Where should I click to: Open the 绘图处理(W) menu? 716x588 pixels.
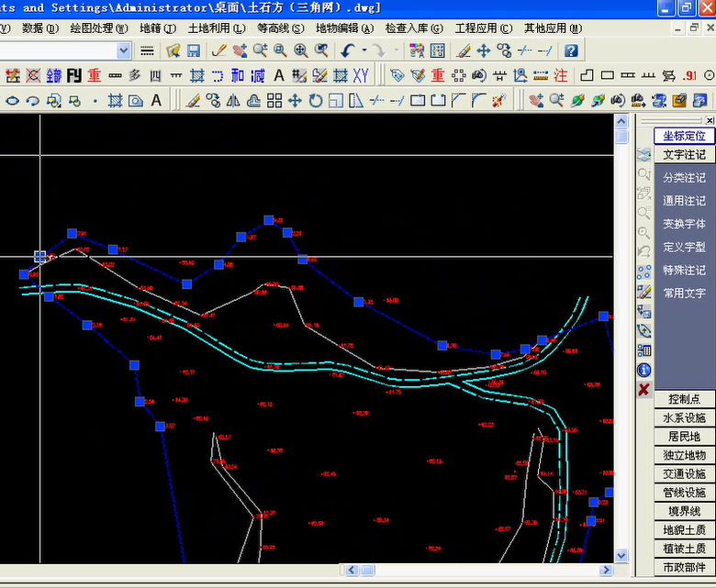pos(99,28)
